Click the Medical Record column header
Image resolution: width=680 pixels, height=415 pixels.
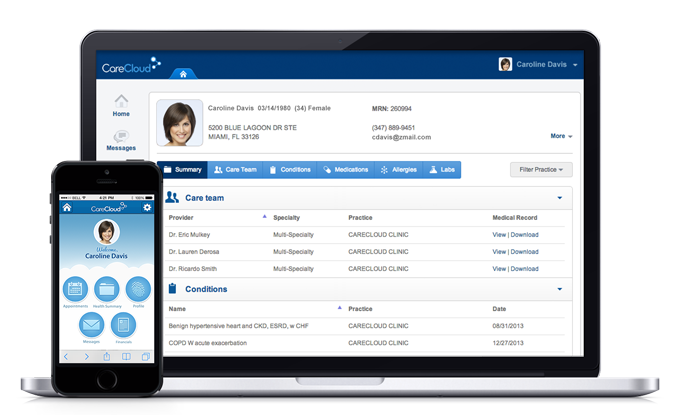(x=515, y=218)
